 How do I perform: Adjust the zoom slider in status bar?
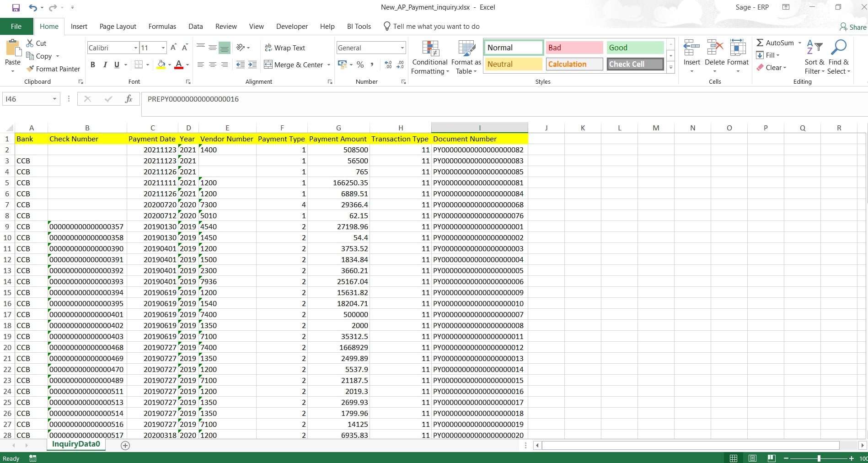coord(819,458)
